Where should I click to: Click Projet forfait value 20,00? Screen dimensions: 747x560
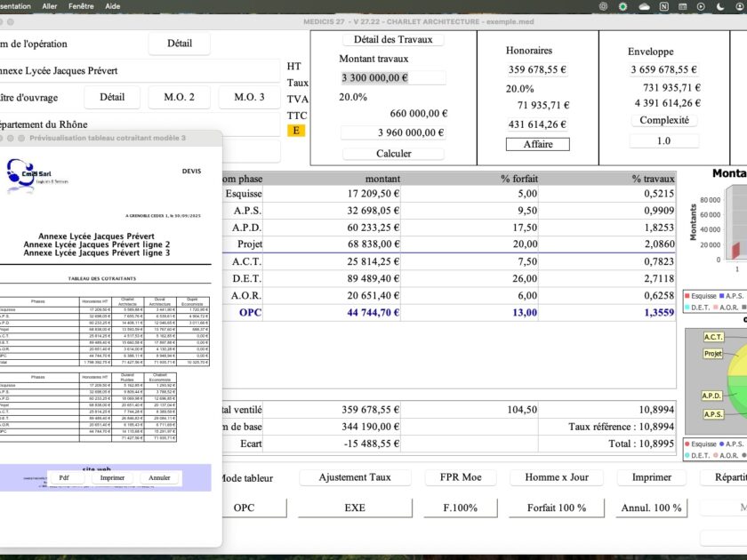[525, 244]
